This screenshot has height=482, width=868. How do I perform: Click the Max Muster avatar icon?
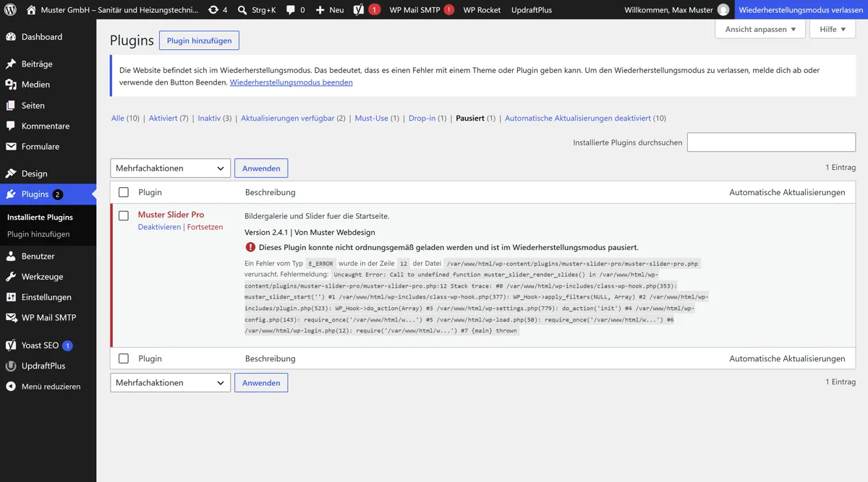[723, 10]
